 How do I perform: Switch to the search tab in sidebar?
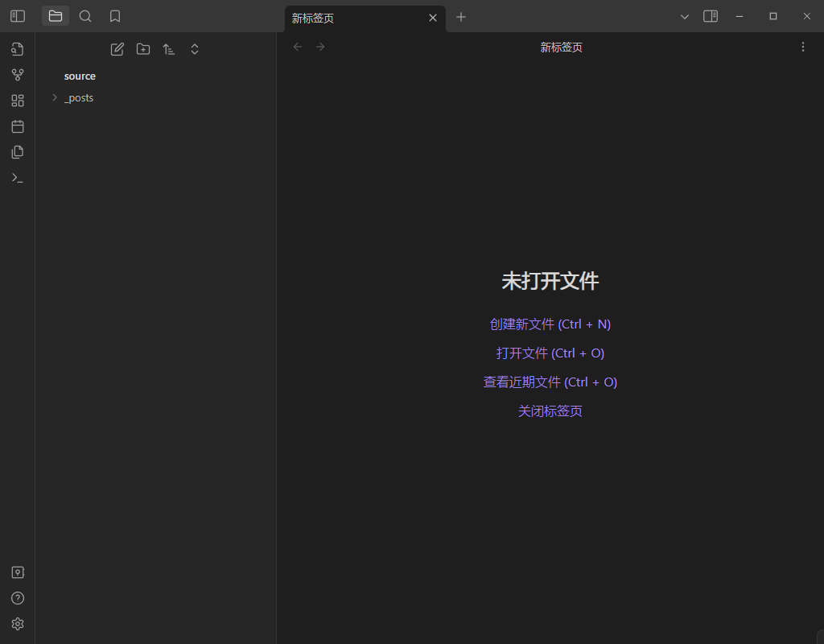(85, 16)
